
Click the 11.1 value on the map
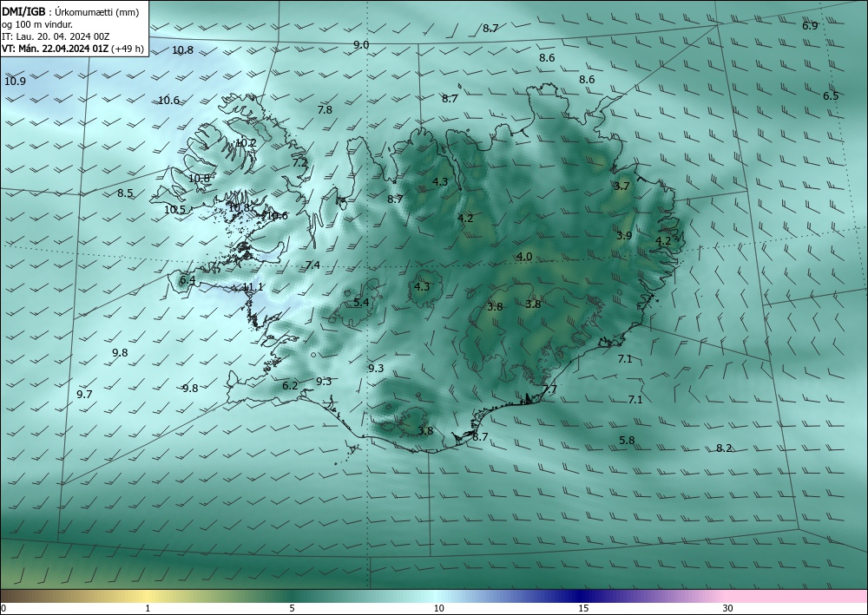click(x=253, y=286)
